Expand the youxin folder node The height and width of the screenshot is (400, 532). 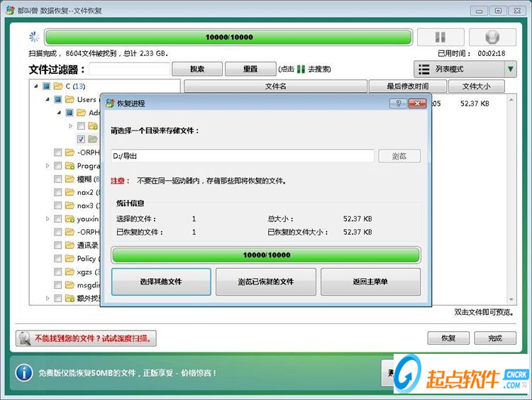pyautogui.click(x=48, y=219)
